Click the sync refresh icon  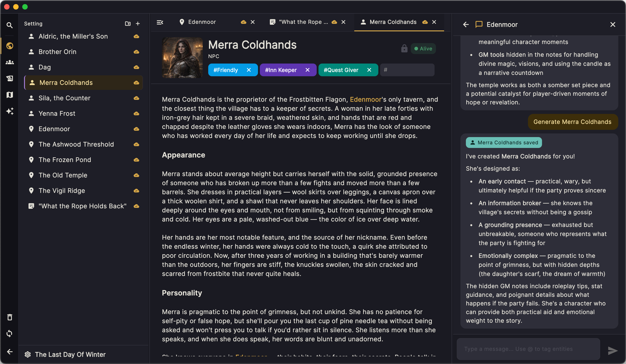[10, 333]
